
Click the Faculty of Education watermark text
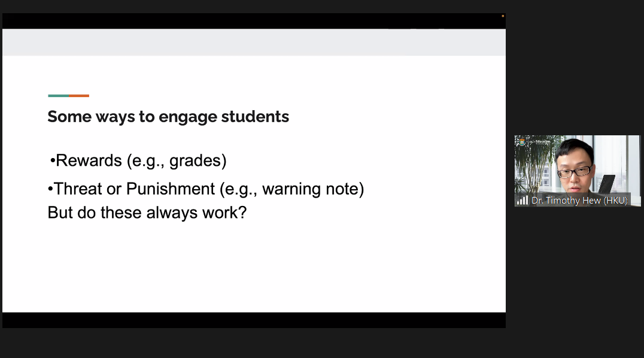(542, 142)
